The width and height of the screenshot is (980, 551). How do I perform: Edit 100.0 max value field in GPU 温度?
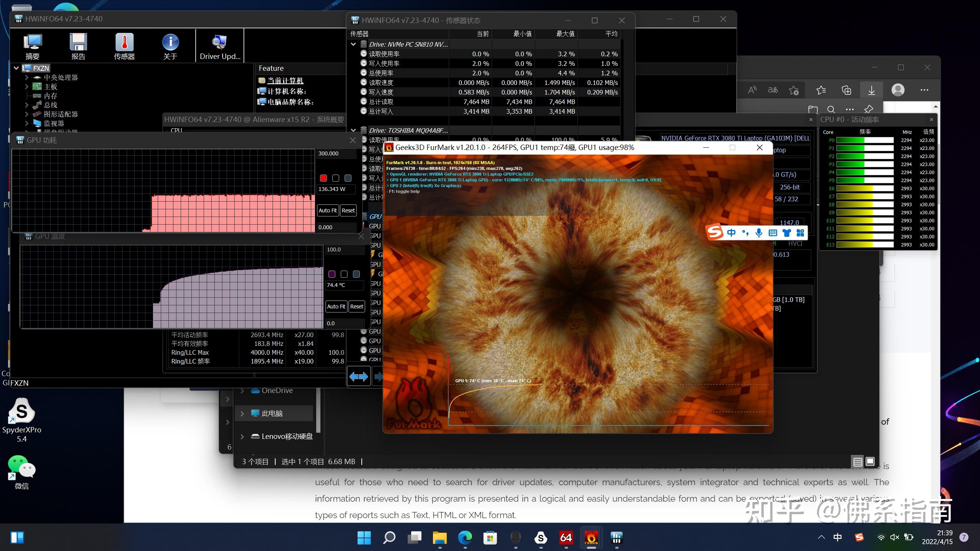(x=345, y=249)
